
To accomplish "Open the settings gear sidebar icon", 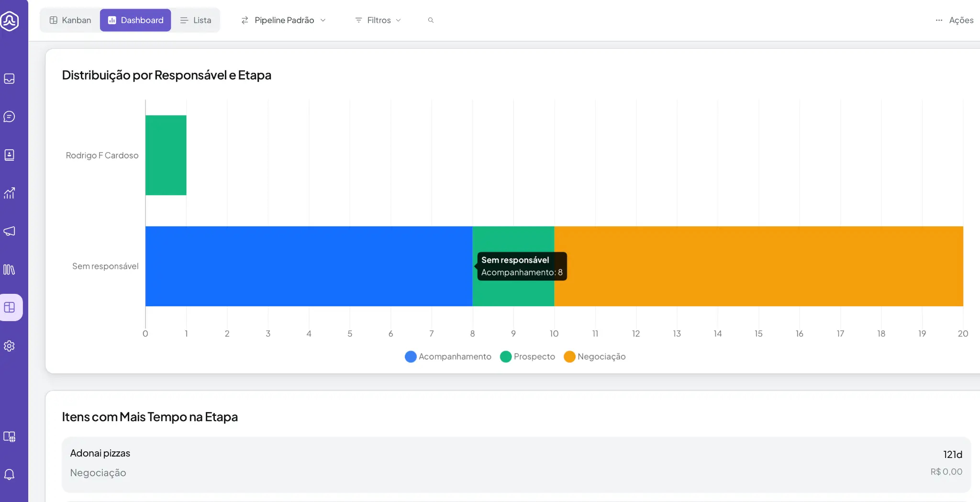I will click(10, 346).
